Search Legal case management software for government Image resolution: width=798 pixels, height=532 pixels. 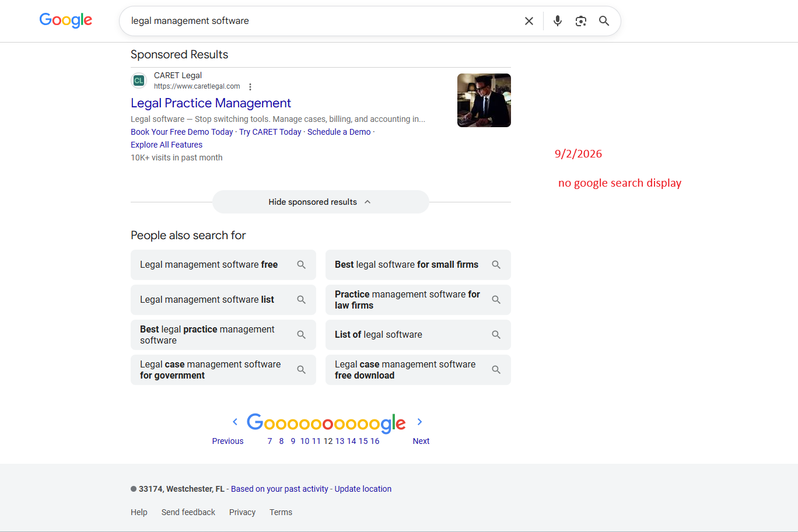223,370
